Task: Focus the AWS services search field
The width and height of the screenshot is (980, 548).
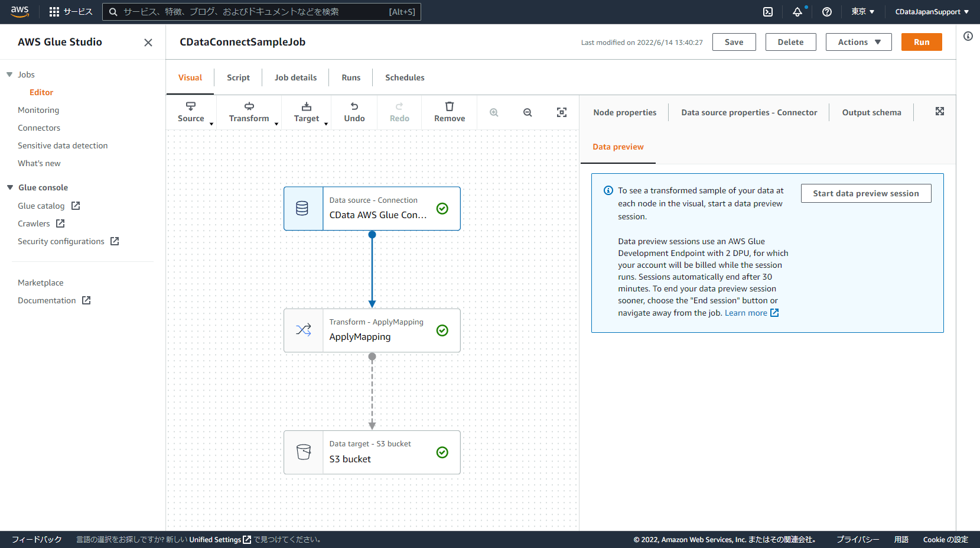Action: (262, 12)
